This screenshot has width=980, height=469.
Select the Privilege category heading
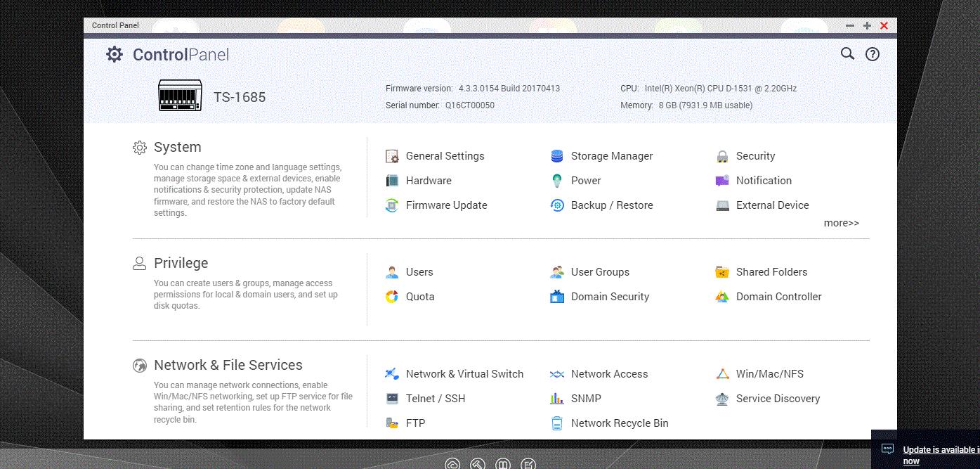pos(181,263)
